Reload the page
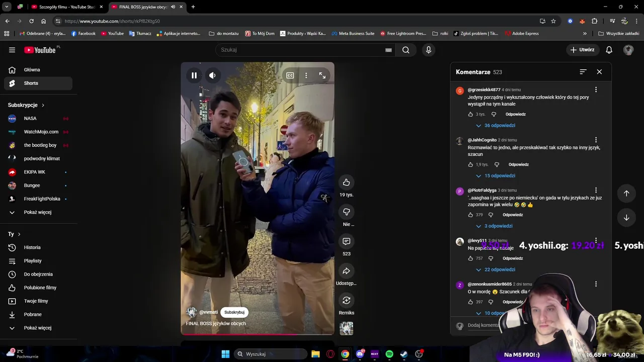The image size is (644, 362). [x=31, y=21]
